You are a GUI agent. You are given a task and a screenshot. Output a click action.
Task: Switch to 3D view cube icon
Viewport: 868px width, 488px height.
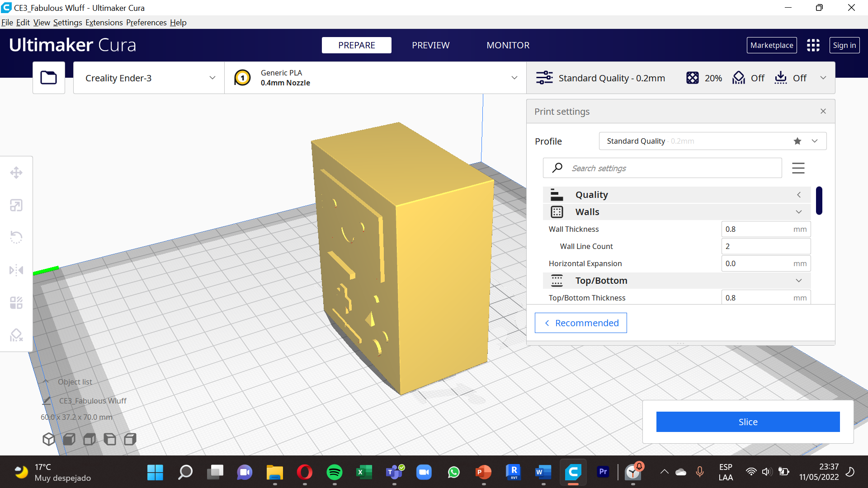pos(49,439)
